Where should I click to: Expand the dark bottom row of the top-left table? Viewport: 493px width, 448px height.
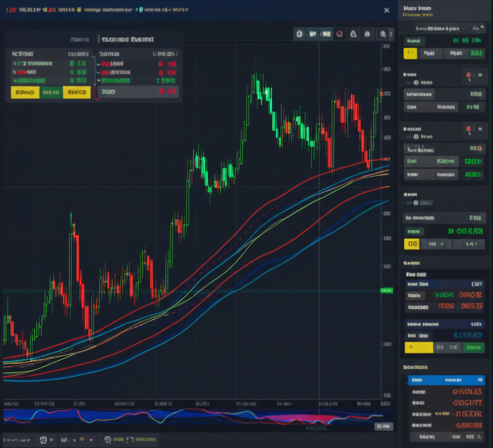pyautogui.click(x=138, y=92)
